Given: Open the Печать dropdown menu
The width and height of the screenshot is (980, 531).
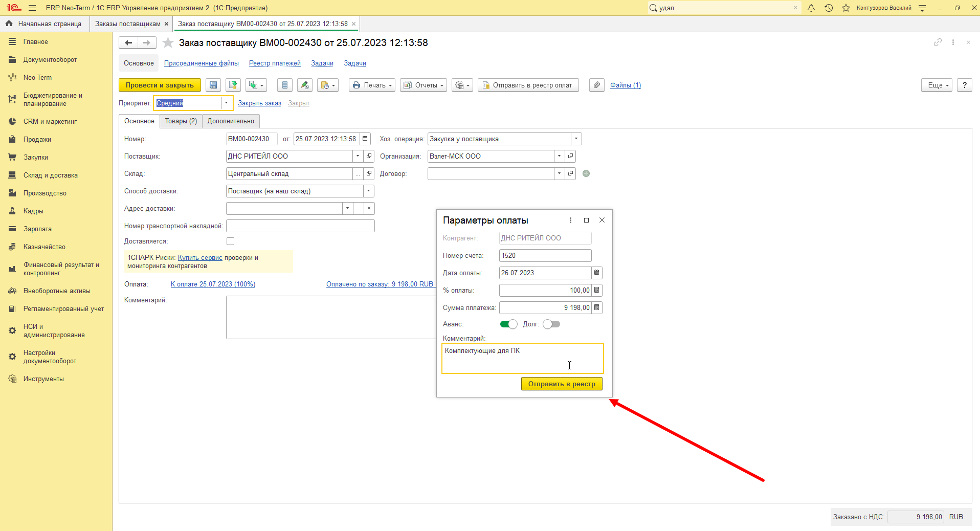Looking at the screenshot, I should 372,85.
